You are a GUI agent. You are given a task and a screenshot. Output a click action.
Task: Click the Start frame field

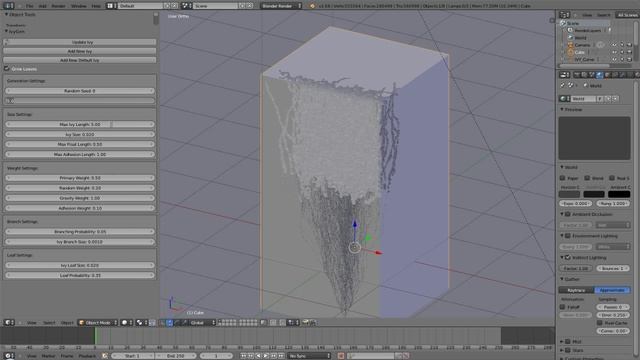133,356
